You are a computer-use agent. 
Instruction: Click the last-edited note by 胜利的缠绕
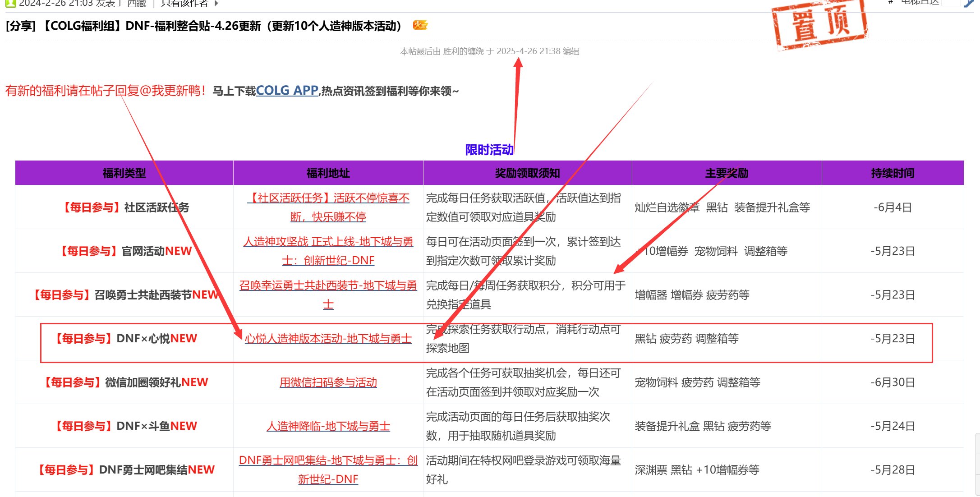tap(490, 51)
